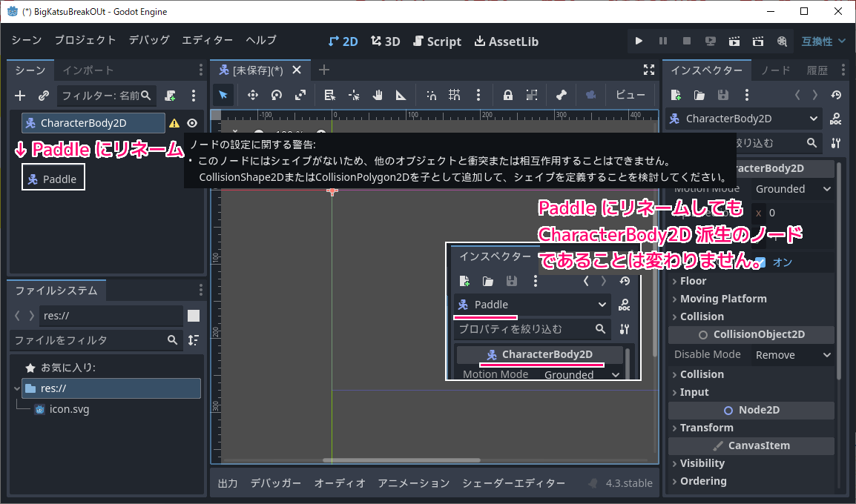This screenshot has height=504, width=856.
Task: Open remote debug deploy icon
Action: (x=710, y=41)
